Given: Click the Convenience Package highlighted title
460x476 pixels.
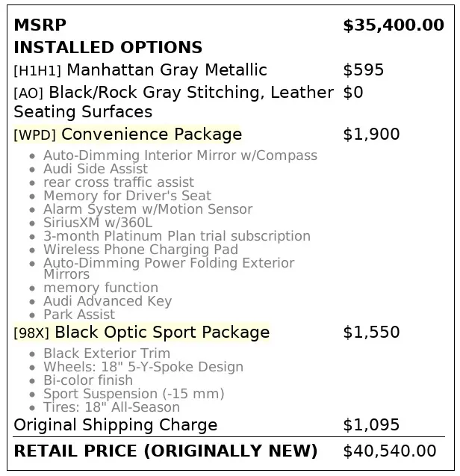Looking at the screenshot, I should point(152,135).
